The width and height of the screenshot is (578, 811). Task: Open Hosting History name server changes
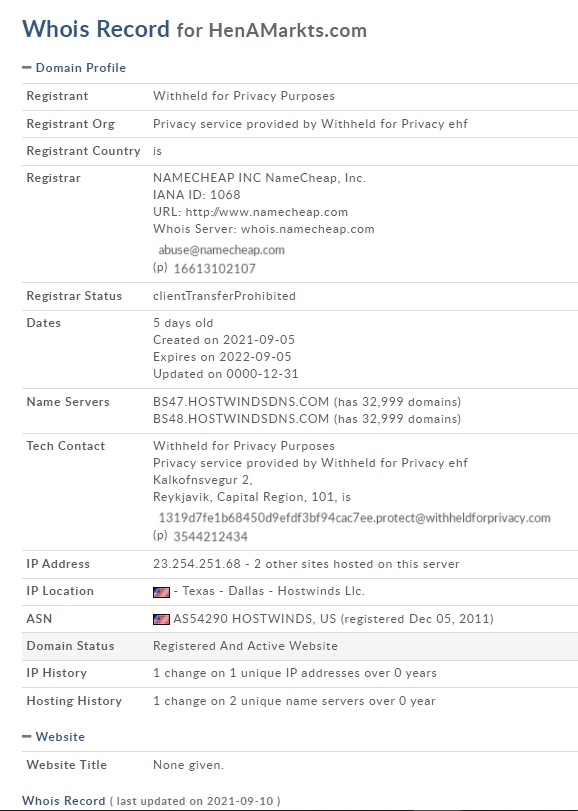click(x=294, y=701)
